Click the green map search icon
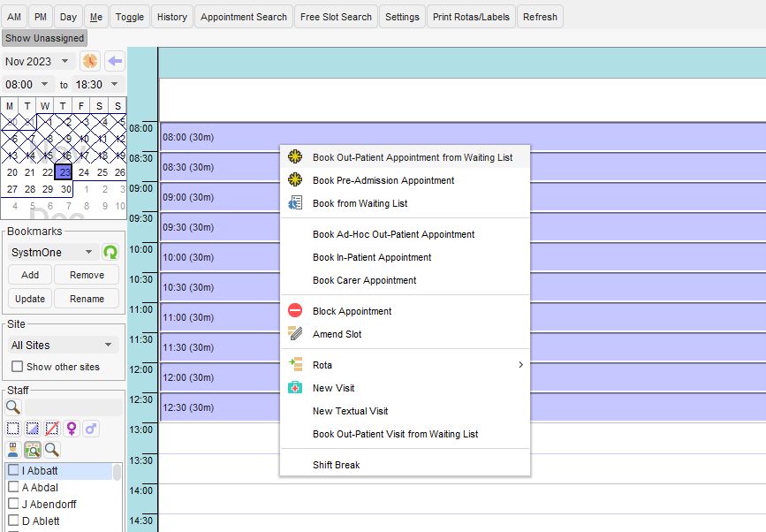 [32, 449]
